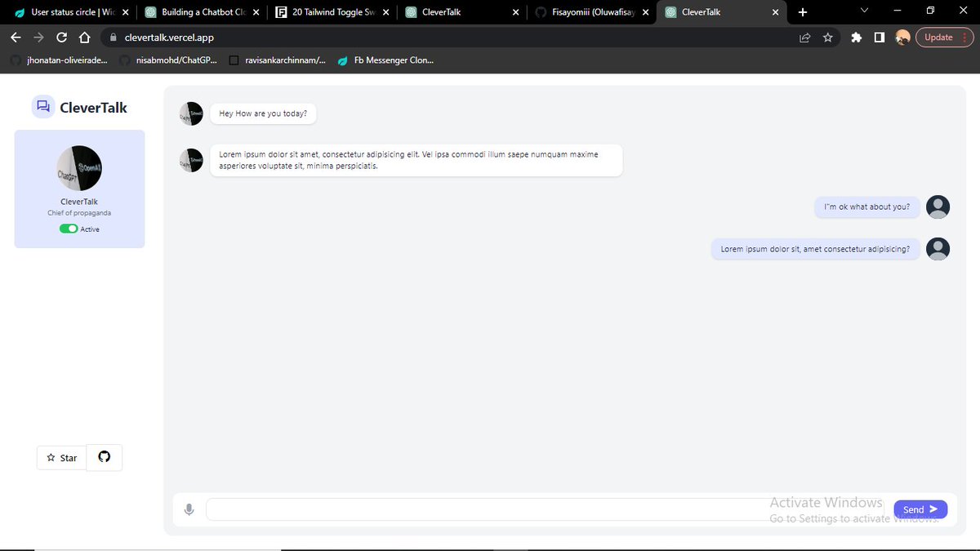This screenshot has width=980, height=551.
Task: Click the Send button
Action: point(920,509)
